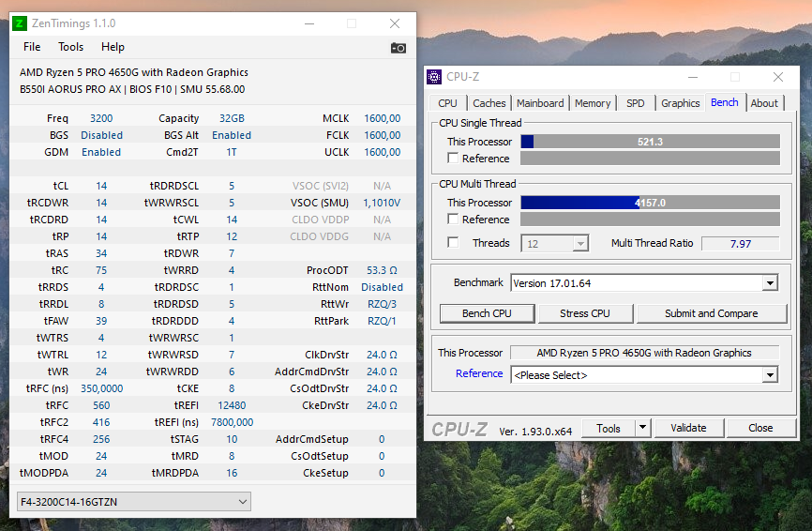Click the Capacity value 32GB

pos(232,118)
